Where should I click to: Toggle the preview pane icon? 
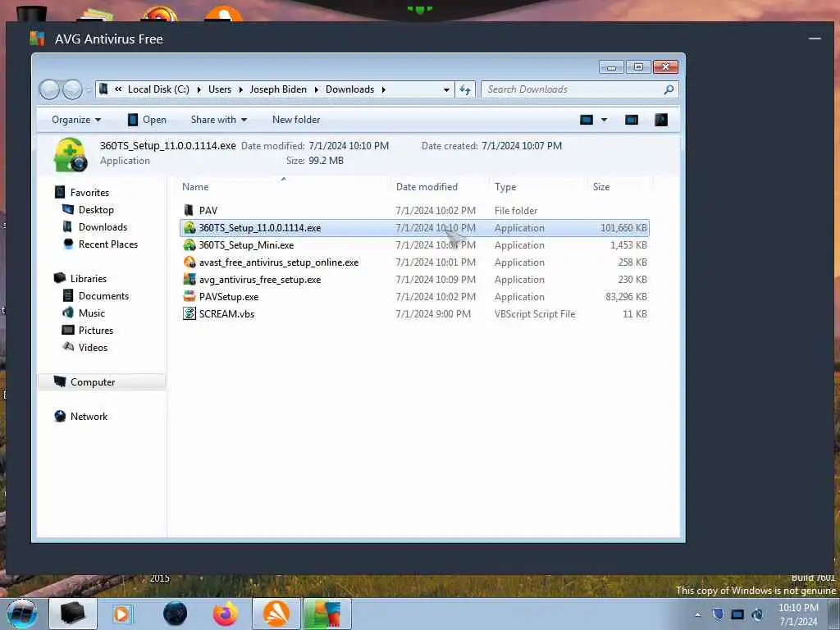(x=632, y=120)
